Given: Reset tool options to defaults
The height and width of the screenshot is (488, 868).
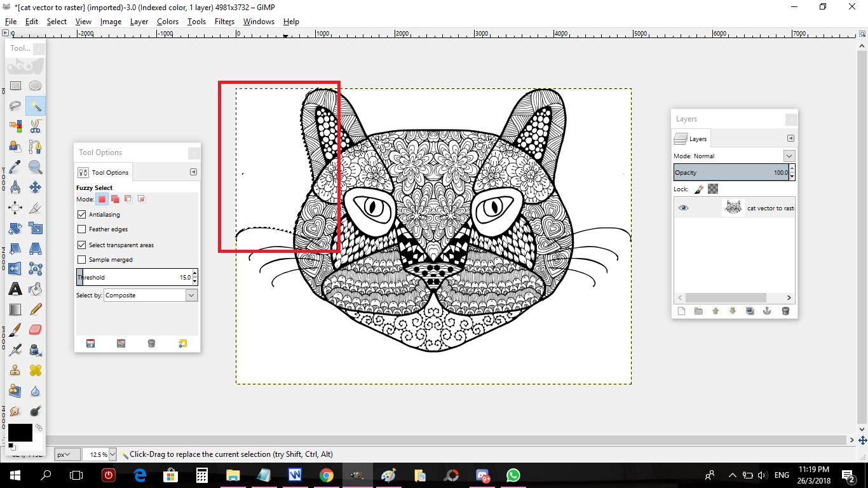Looking at the screenshot, I should click(x=182, y=344).
